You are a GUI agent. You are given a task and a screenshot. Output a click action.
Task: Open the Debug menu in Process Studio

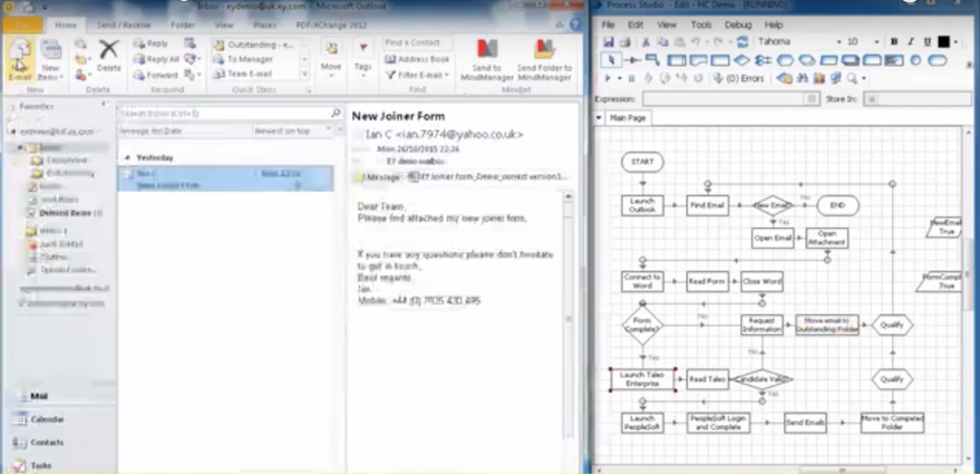(x=738, y=24)
